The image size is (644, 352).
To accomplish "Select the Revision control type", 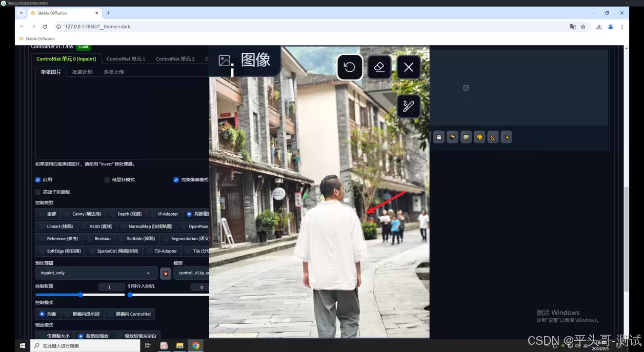I will pos(99,238).
